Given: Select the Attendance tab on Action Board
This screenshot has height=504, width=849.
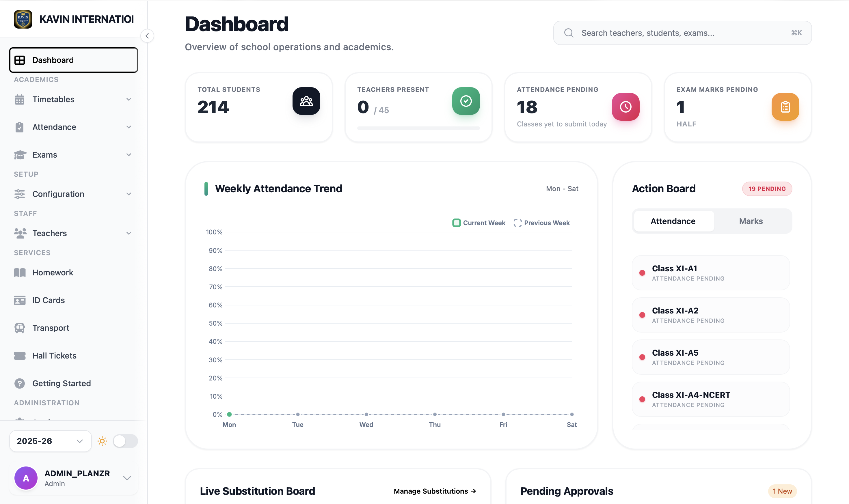Looking at the screenshot, I should click(x=673, y=221).
